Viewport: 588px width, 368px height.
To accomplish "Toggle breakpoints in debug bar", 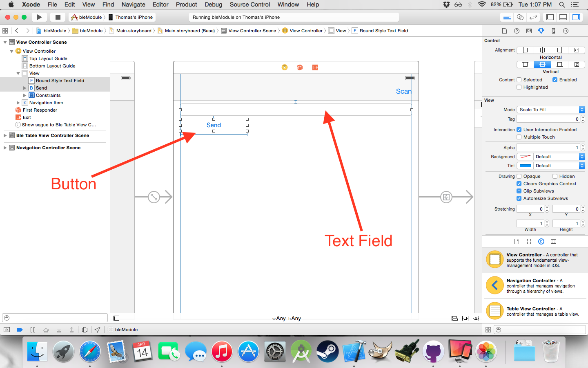I will coord(20,330).
